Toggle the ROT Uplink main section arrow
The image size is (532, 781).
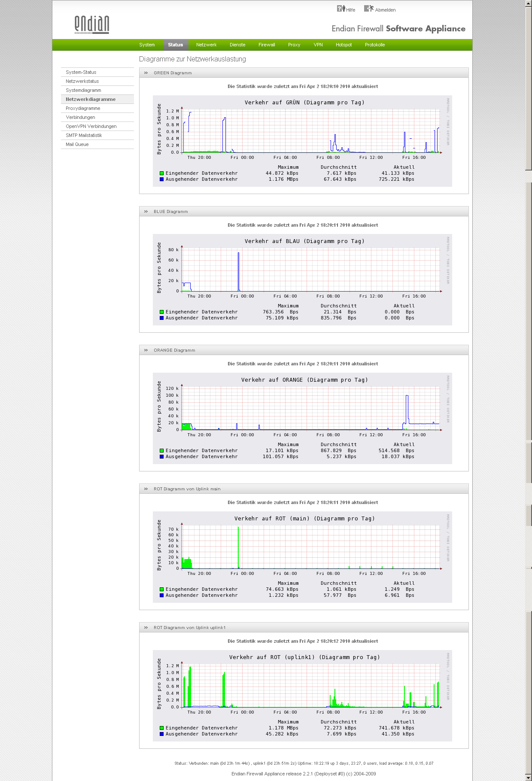click(x=146, y=489)
